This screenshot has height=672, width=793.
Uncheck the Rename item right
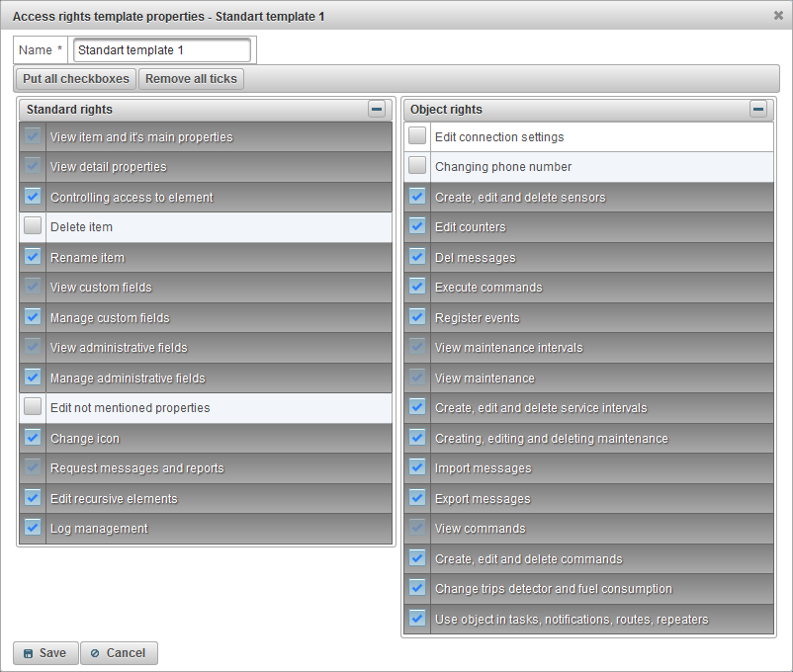coord(33,257)
